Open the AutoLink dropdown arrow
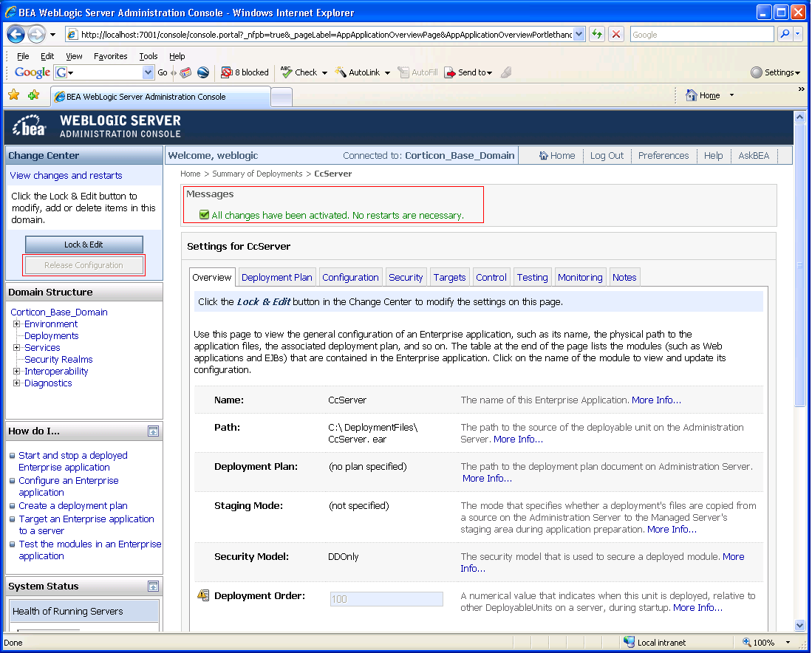812x653 pixels. click(x=387, y=73)
